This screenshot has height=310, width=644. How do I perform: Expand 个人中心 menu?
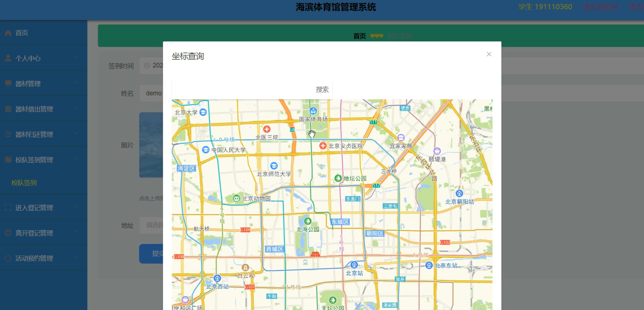coord(44,58)
